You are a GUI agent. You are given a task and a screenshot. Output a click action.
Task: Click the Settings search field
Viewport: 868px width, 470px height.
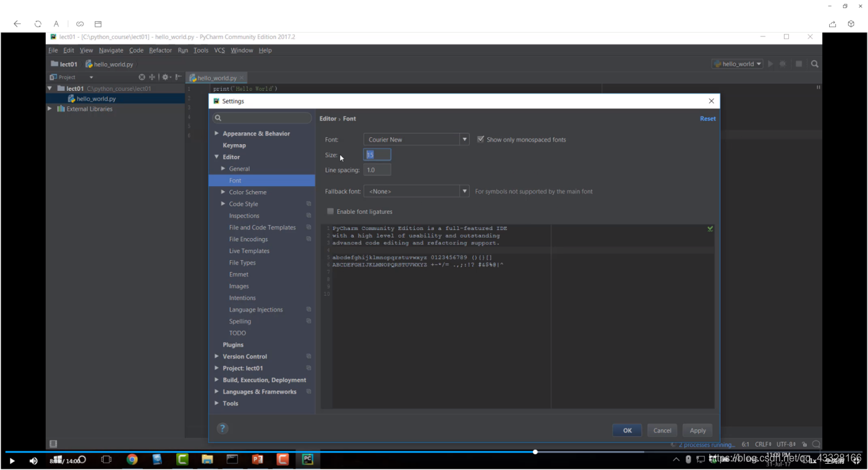[262, 118]
